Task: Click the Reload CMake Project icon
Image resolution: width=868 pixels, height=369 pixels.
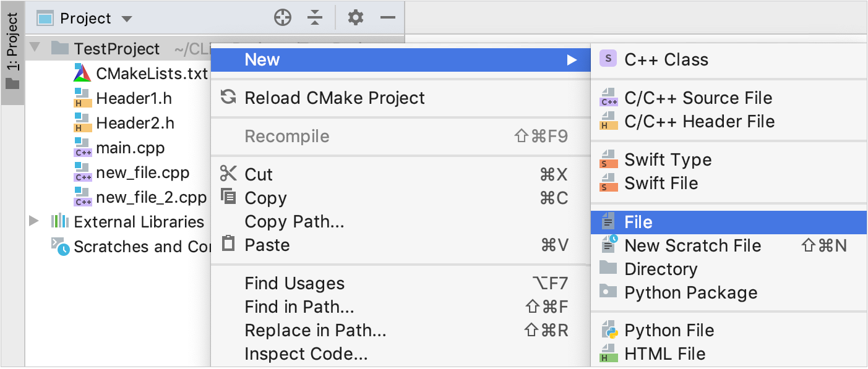Action: click(228, 98)
